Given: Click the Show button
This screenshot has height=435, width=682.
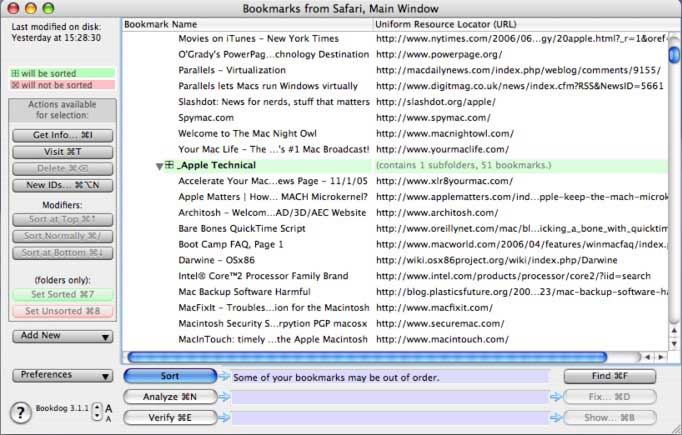Looking at the screenshot, I should coord(610,418).
